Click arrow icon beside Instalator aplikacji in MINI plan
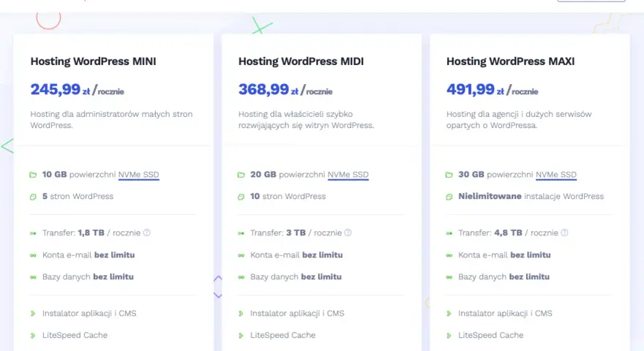Screen dimensions: 644x351 click(33, 314)
